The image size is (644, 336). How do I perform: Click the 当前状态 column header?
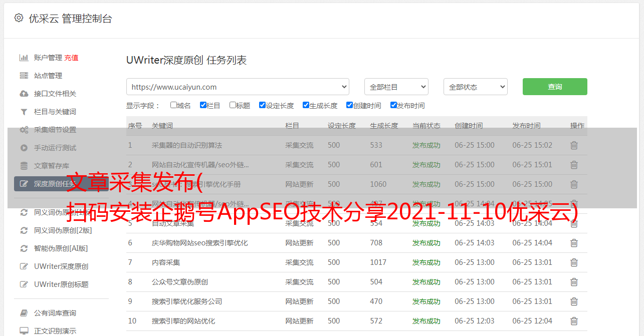click(426, 126)
